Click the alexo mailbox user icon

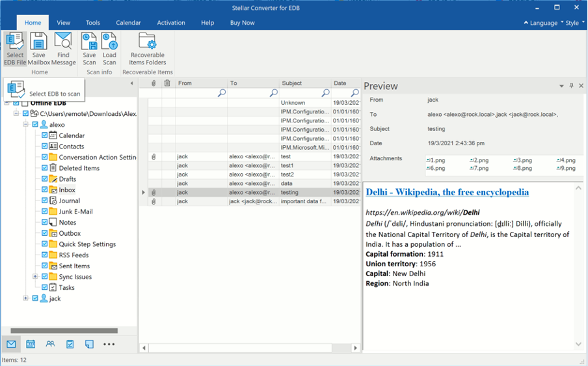coord(44,124)
